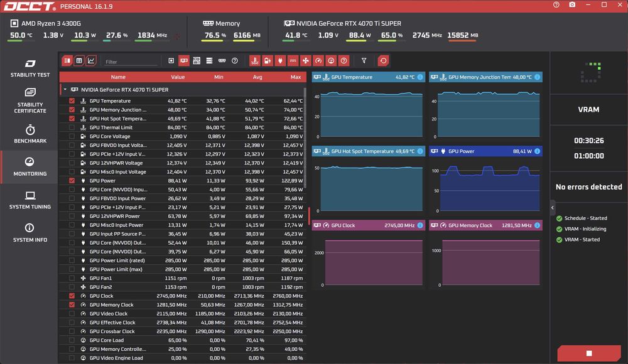Toggle other sensor types filter (red question mark)

tap(344, 61)
